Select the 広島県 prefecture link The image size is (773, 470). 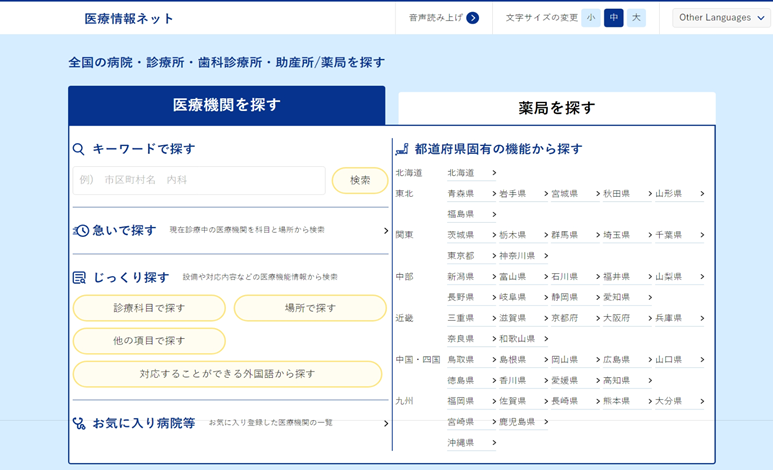(628, 360)
